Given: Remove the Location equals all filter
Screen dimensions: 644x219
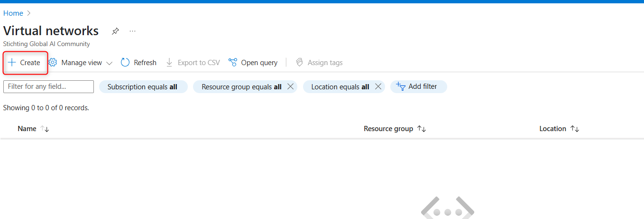Looking at the screenshot, I should pos(378,86).
